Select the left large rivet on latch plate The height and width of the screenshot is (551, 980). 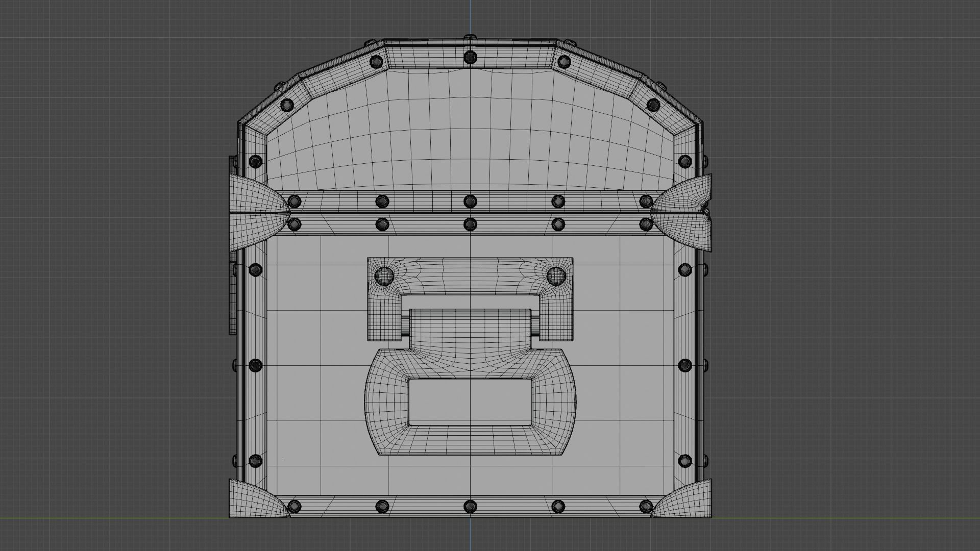(384, 277)
